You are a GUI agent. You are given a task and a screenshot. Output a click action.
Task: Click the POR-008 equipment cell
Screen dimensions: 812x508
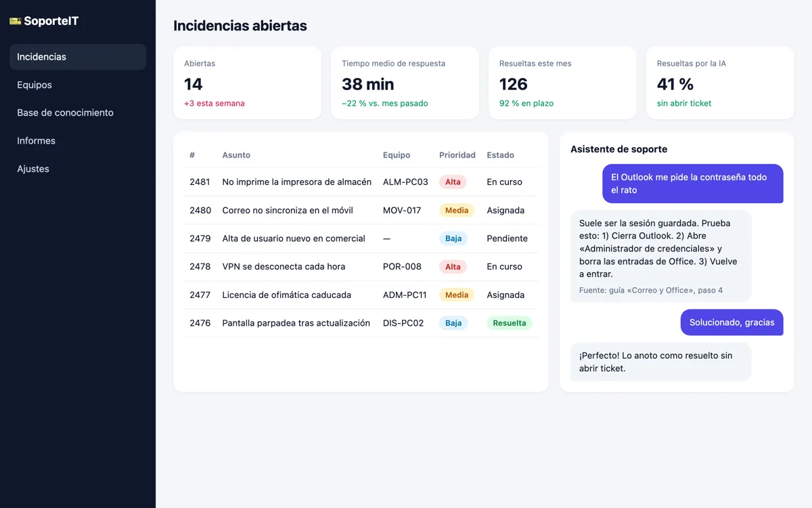[x=402, y=267]
